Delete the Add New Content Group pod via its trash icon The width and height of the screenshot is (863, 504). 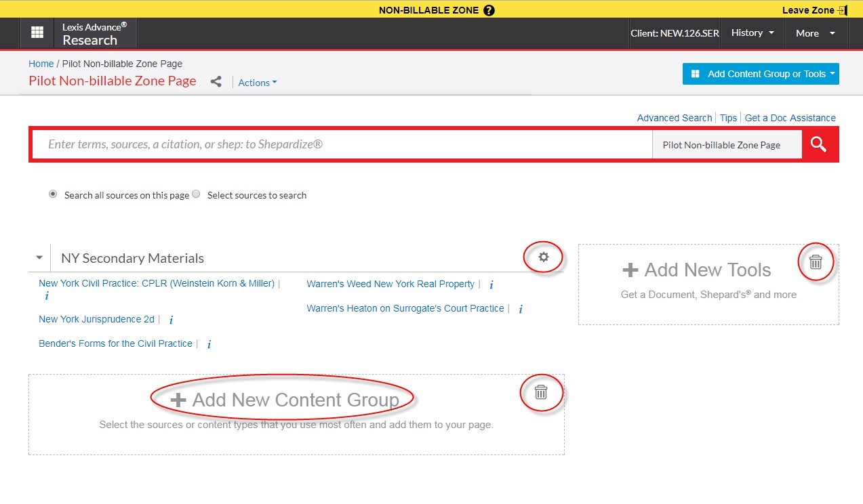tap(541, 392)
